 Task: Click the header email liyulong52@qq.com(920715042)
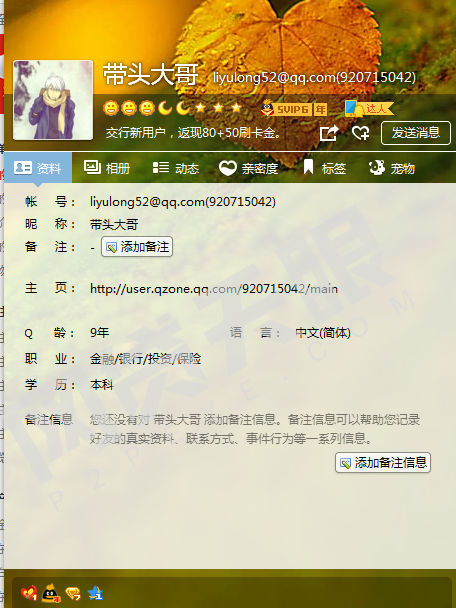[x=314, y=77]
